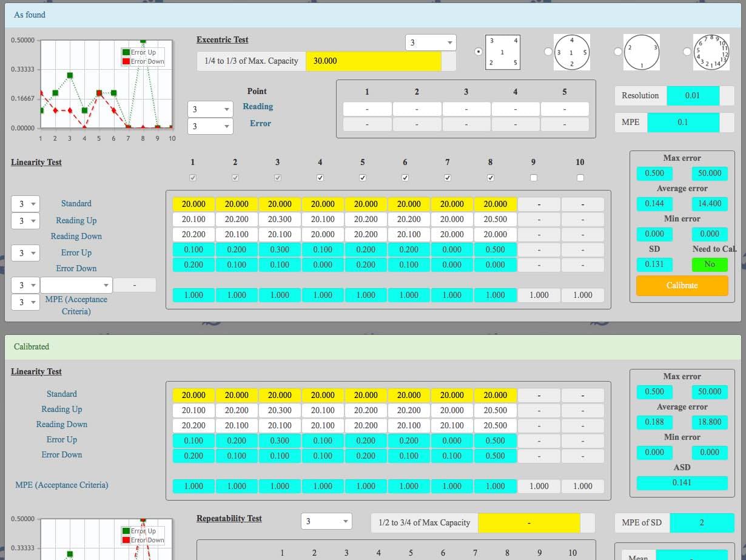The image size is (746, 560).
Task: Open the Error decimals dropdown in Excentric Test
Action: coord(210,126)
